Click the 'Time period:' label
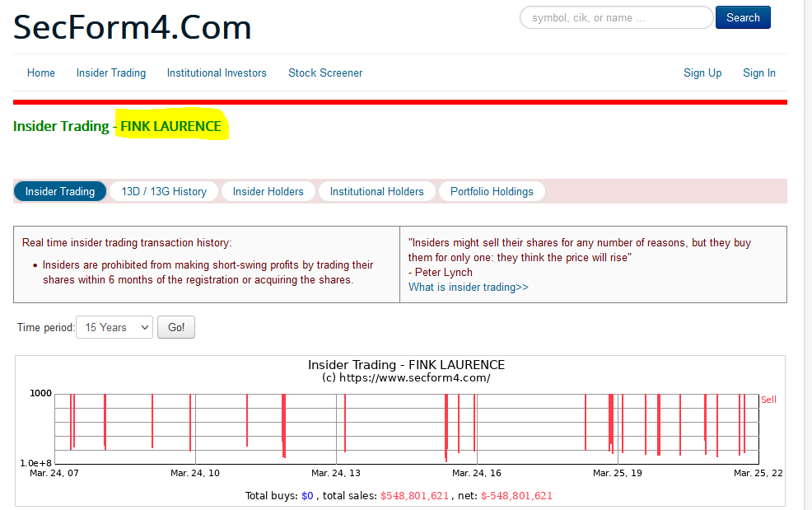Screen dimensions: 812x510 tap(45, 328)
